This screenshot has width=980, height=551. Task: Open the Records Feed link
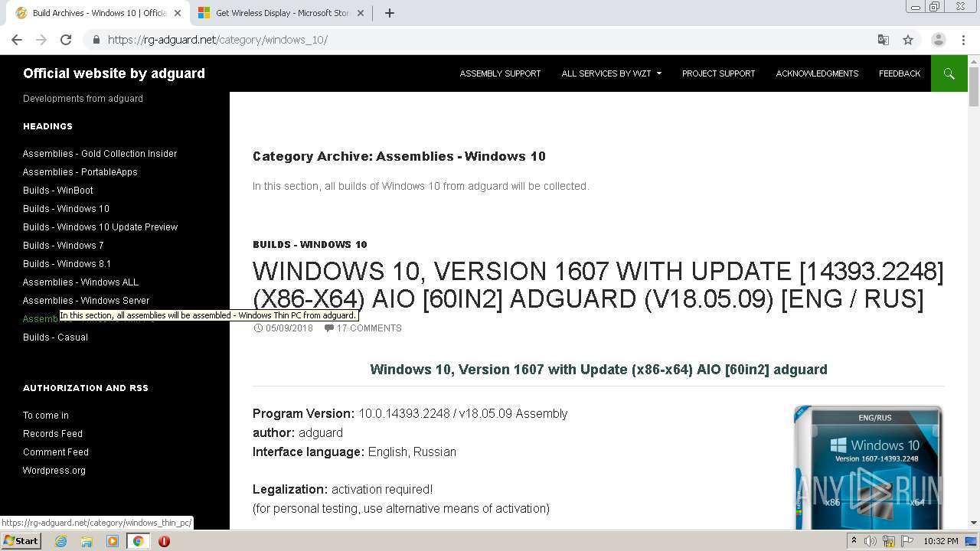53,434
